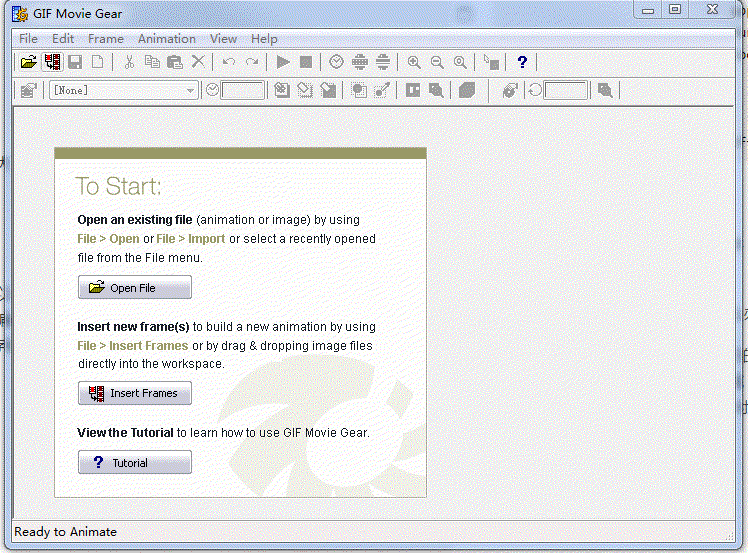Click the Tutorial button
748x553 pixels.
point(135,462)
